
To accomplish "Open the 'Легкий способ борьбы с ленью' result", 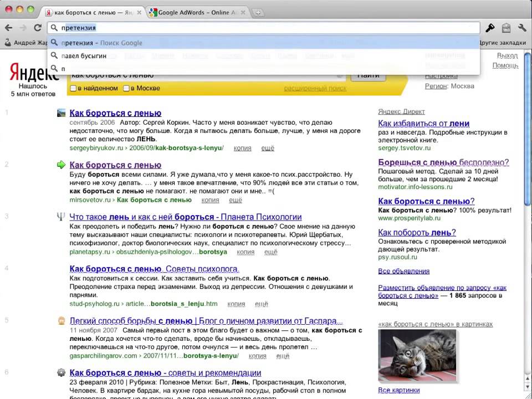I will coord(206,321).
